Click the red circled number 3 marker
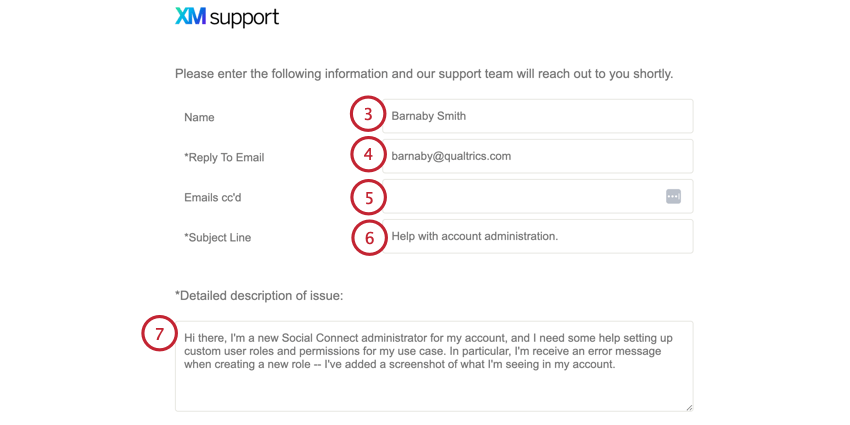850x425 pixels. point(368,115)
